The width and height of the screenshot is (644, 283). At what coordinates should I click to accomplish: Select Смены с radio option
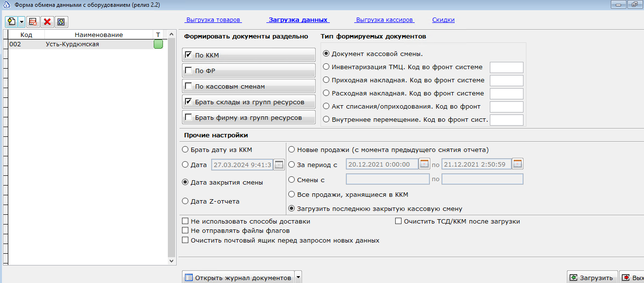point(292,180)
